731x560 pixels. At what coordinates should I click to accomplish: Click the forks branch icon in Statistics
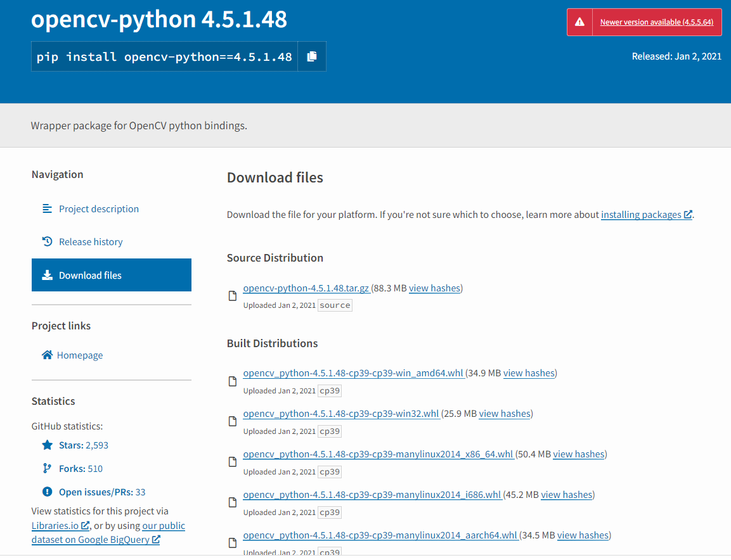[x=46, y=468]
